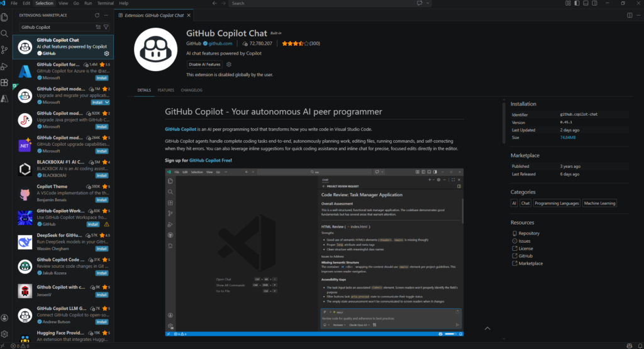Clear the extensions search results

click(x=98, y=27)
